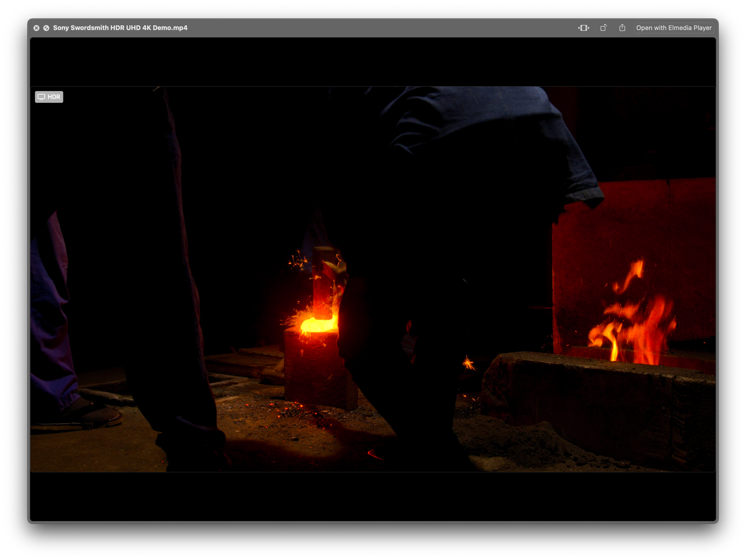Click the black letterbox area above the video

(x=373, y=62)
